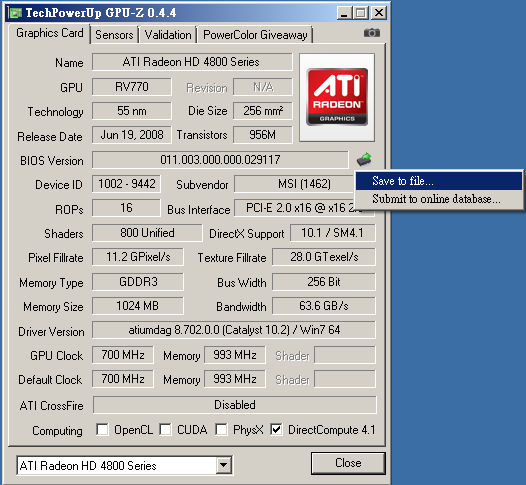Click the Bandwidth value 63.6 GB/s
Image resolution: width=526 pixels, height=485 pixels.
(324, 306)
